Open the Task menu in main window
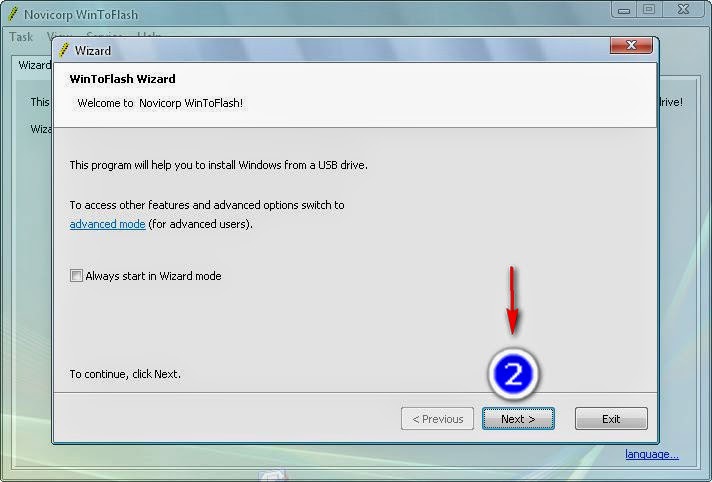The image size is (712, 482). (x=21, y=37)
